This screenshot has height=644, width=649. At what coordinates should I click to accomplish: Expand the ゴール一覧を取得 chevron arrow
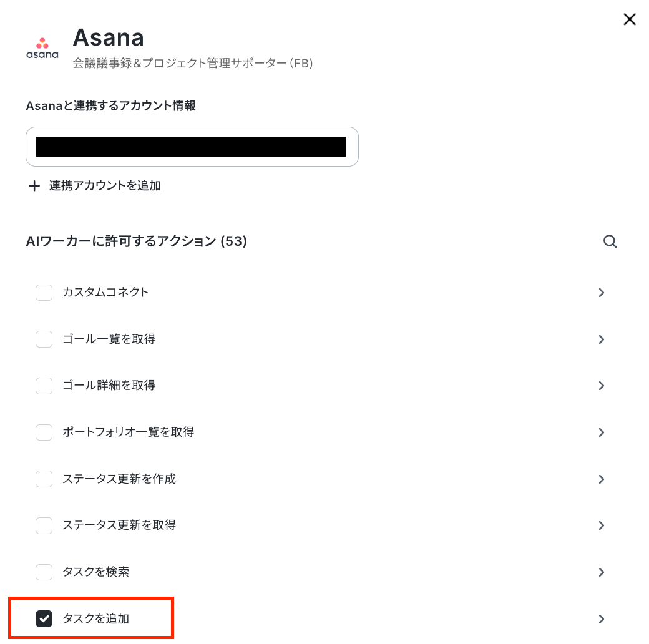click(x=602, y=339)
